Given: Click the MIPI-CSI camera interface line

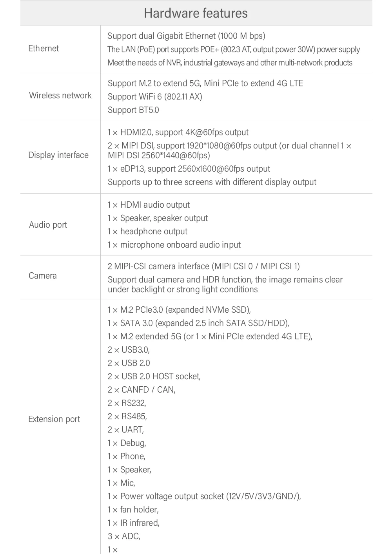Looking at the screenshot, I should pyautogui.click(x=203, y=266).
